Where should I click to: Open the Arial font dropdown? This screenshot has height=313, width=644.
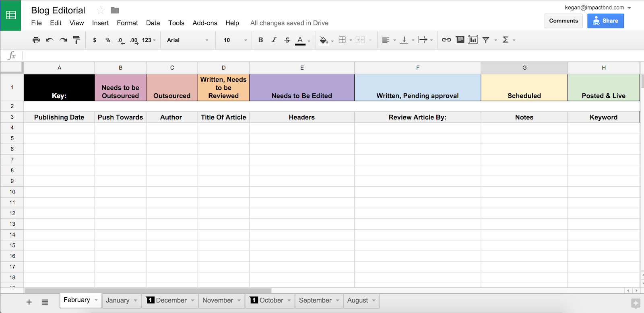188,40
